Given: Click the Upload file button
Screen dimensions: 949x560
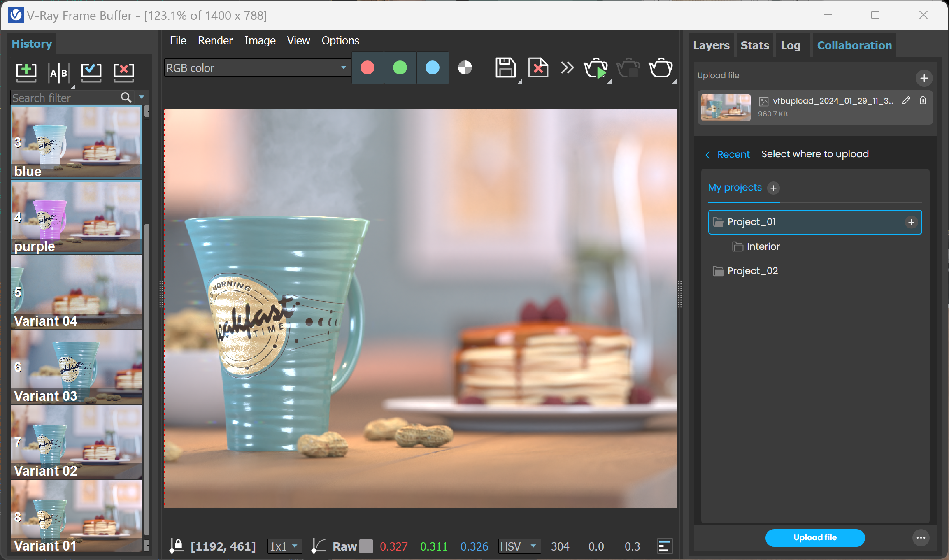Looking at the screenshot, I should (814, 537).
